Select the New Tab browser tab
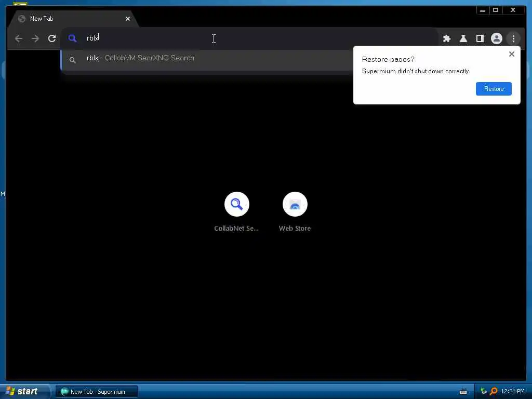 tap(73, 19)
